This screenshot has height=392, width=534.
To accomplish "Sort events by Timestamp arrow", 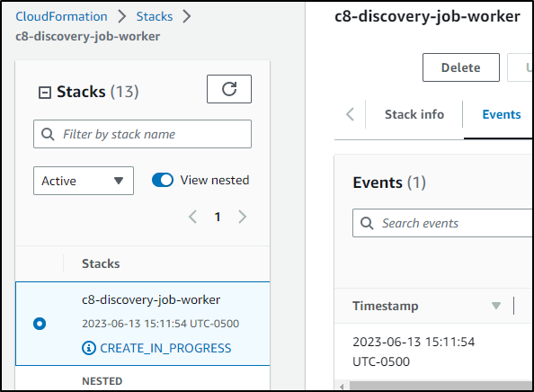I will (x=496, y=306).
